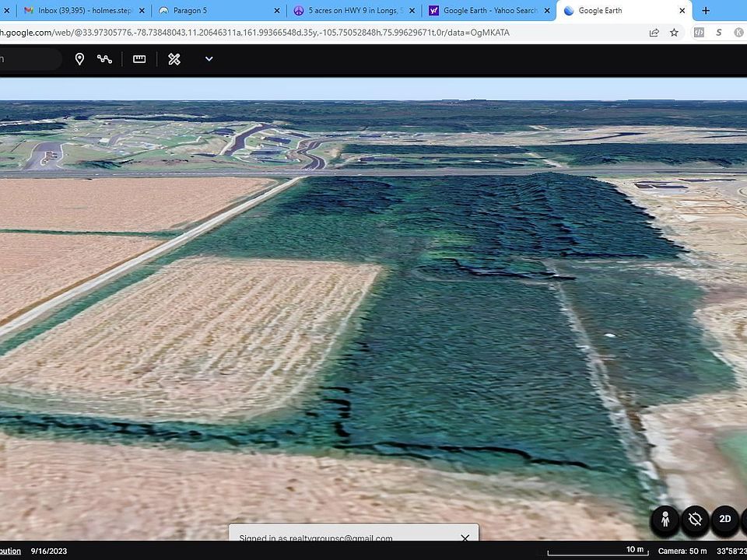Click the share page icon in address bar
This screenshot has height=560, width=747.
(x=654, y=33)
